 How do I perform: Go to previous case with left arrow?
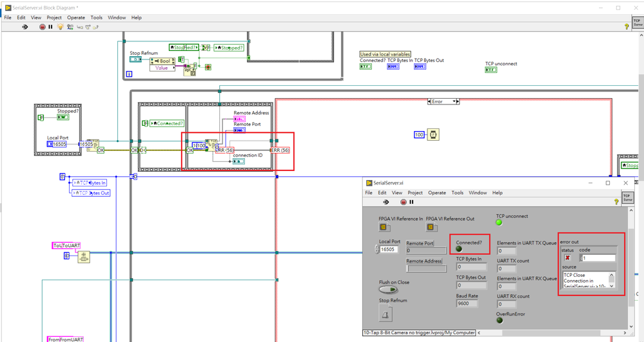[x=429, y=101]
